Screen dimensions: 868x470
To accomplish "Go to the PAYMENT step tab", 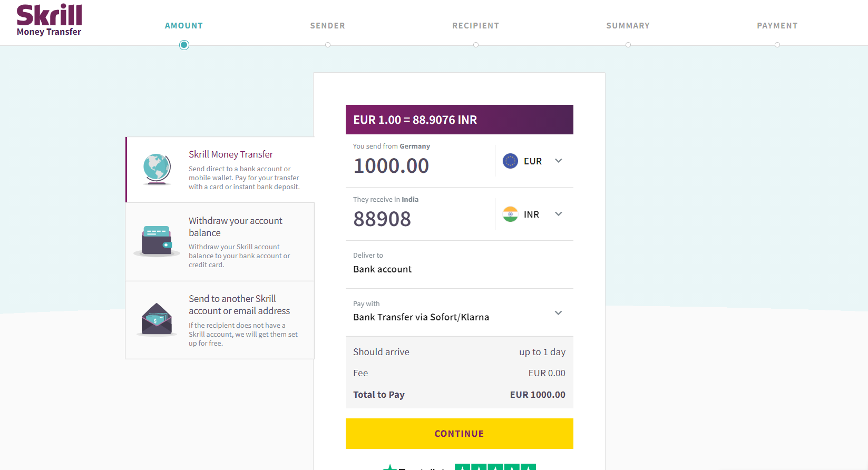I will pyautogui.click(x=777, y=26).
